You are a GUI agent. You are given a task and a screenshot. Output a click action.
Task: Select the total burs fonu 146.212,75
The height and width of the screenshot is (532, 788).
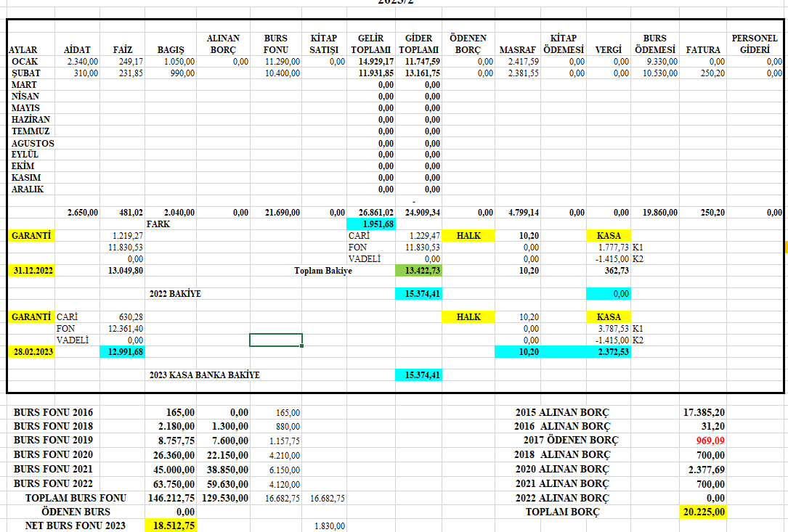pos(171,498)
